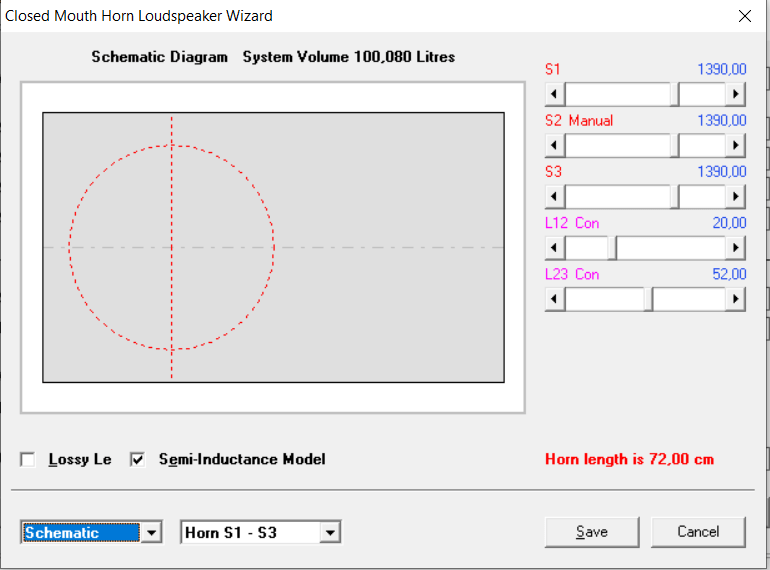Image resolution: width=770 pixels, height=570 pixels.
Task: Click left arrow of L23 Con slider
Action: point(555,299)
